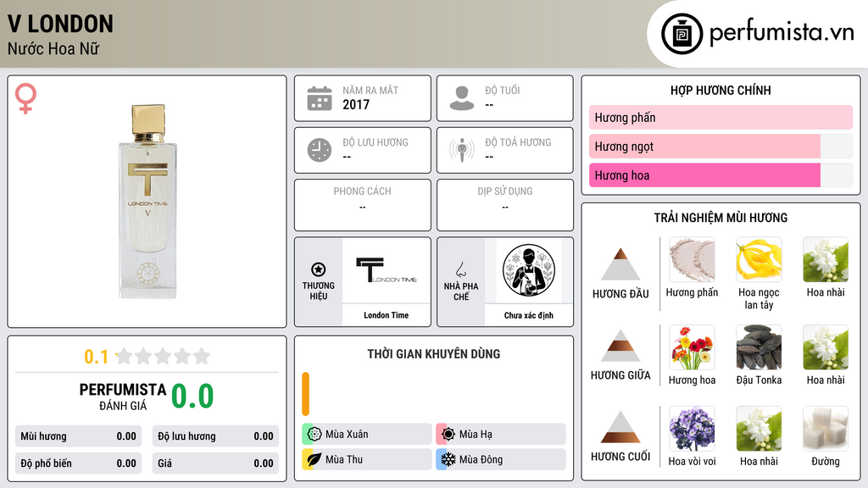The width and height of the screenshot is (868, 488).
Task: Click the V LONDON title heading
Action: point(60,25)
